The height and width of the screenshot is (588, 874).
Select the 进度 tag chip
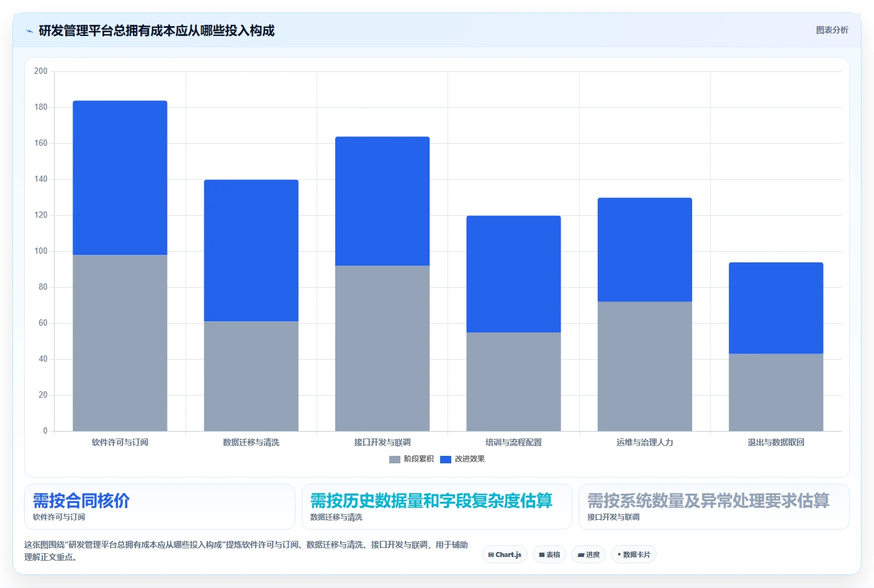[588, 555]
